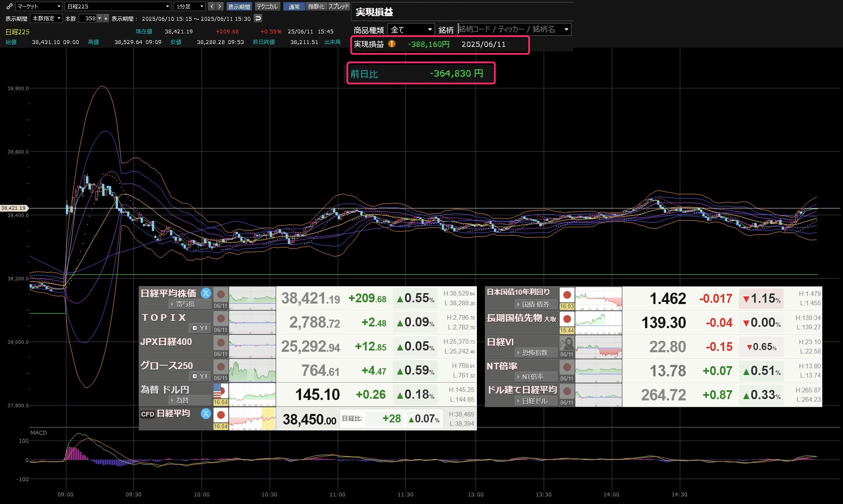Toggle the テクニカル indicators button

267,6
